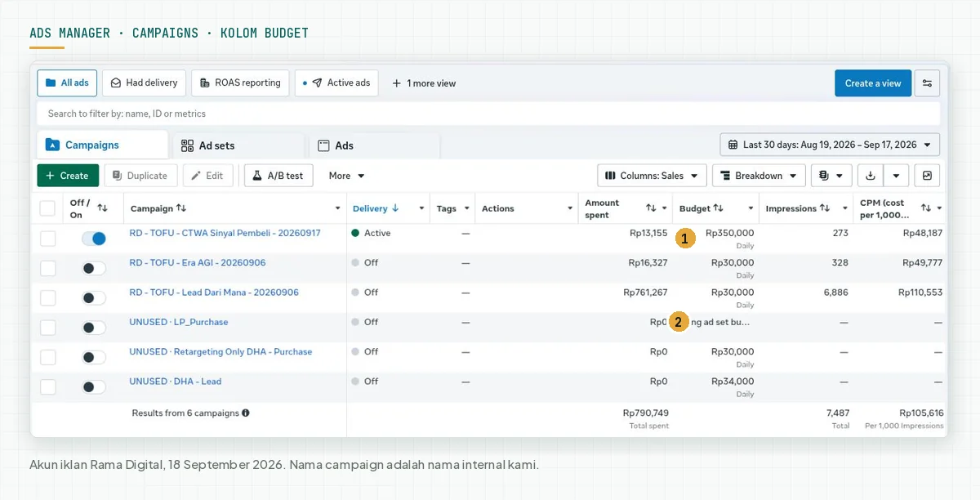Check the CTWA Sinyal Pembeli row checkbox
The height and width of the screenshot is (500, 980).
tap(47, 239)
